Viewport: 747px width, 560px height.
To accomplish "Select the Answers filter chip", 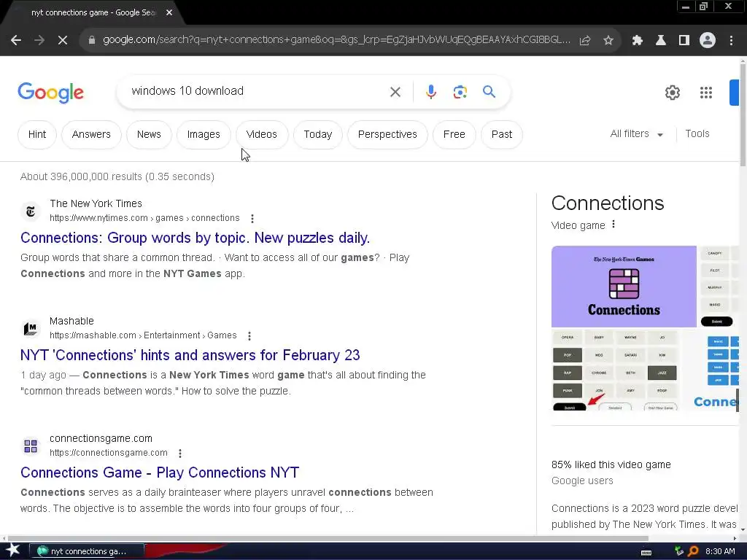I will [x=91, y=135].
